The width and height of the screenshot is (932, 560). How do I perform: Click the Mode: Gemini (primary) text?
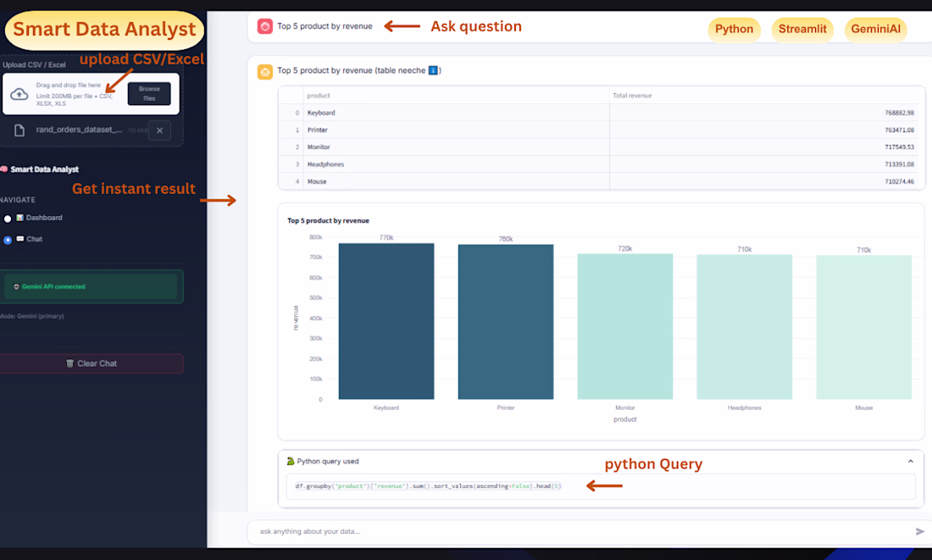(32, 316)
